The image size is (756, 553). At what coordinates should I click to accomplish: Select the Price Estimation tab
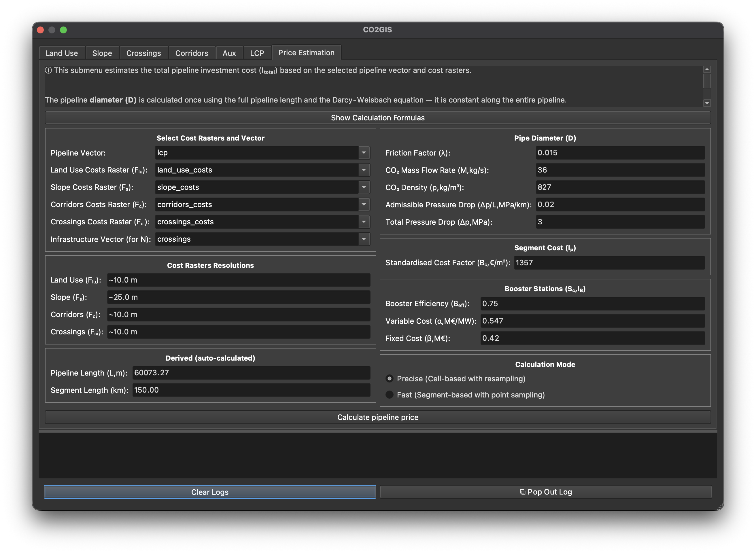(x=306, y=52)
